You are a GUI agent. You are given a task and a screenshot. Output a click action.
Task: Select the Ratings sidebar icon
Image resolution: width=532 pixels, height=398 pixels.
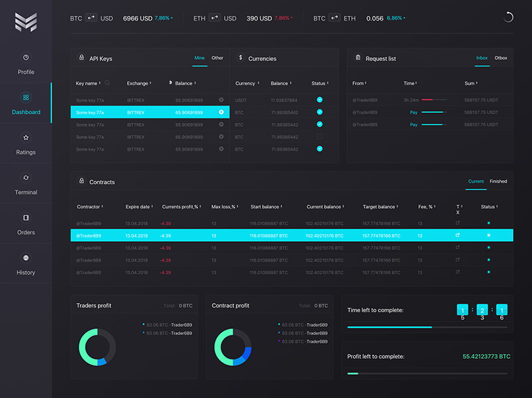coord(26,146)
